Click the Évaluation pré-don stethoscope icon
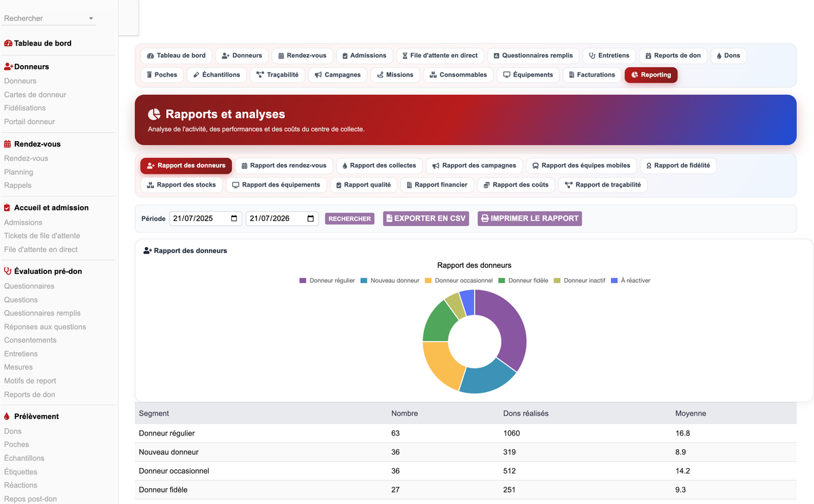 pos(8,271)
